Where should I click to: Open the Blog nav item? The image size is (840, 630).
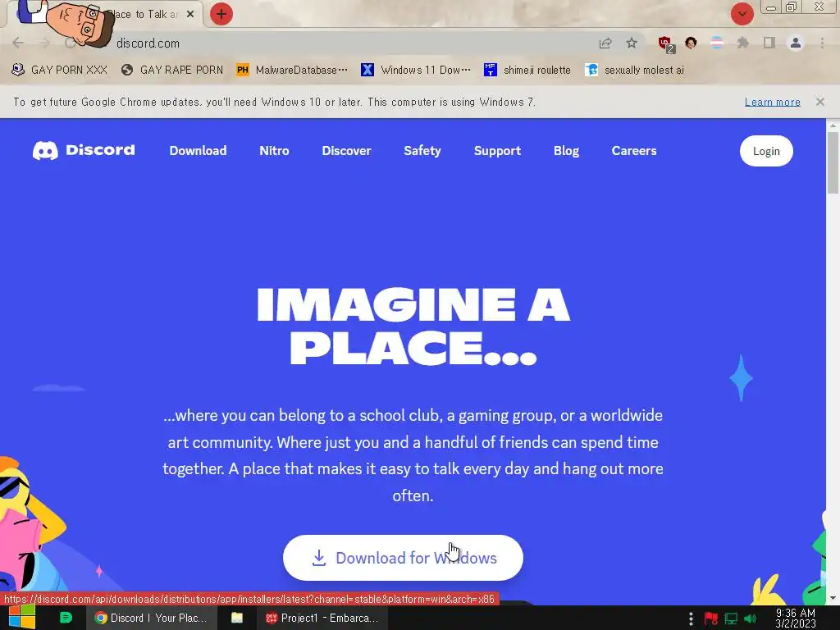(x=566, y=151)
